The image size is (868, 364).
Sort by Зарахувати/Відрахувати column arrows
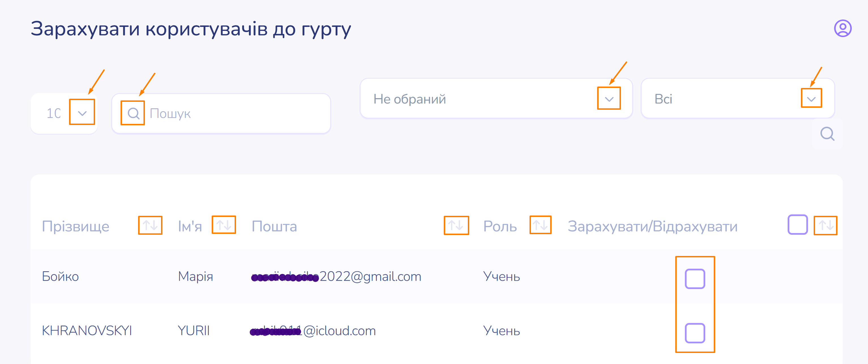pos(825,225)
